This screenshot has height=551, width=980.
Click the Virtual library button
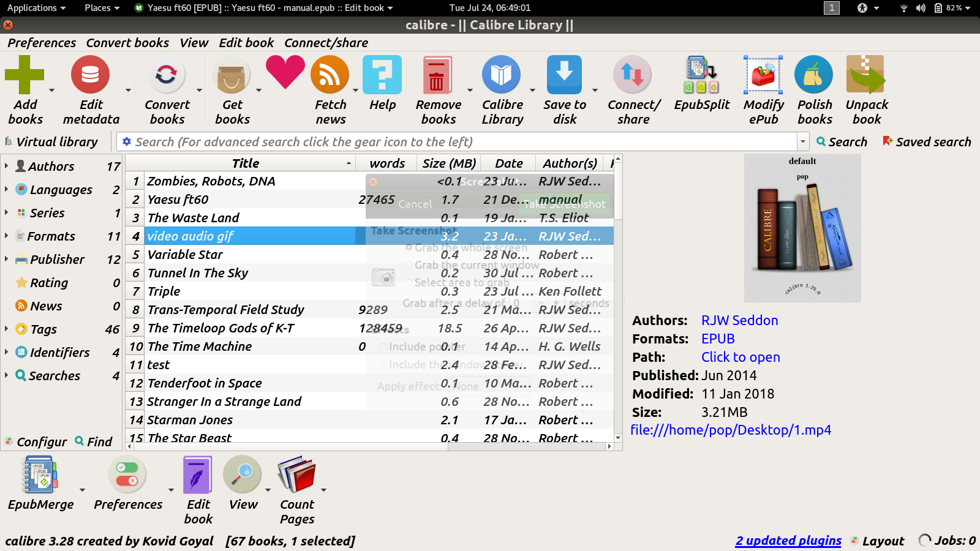(51, 142)
